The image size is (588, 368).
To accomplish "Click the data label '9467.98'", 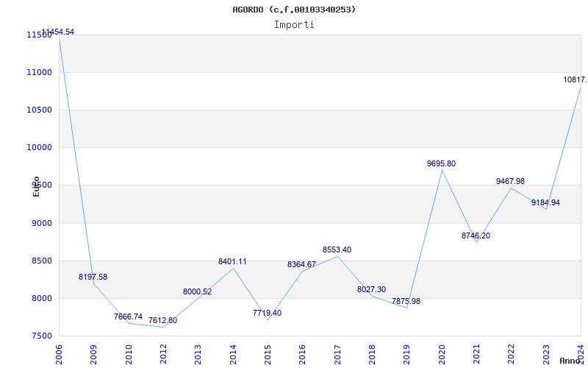I will click(x=510, y=182).
